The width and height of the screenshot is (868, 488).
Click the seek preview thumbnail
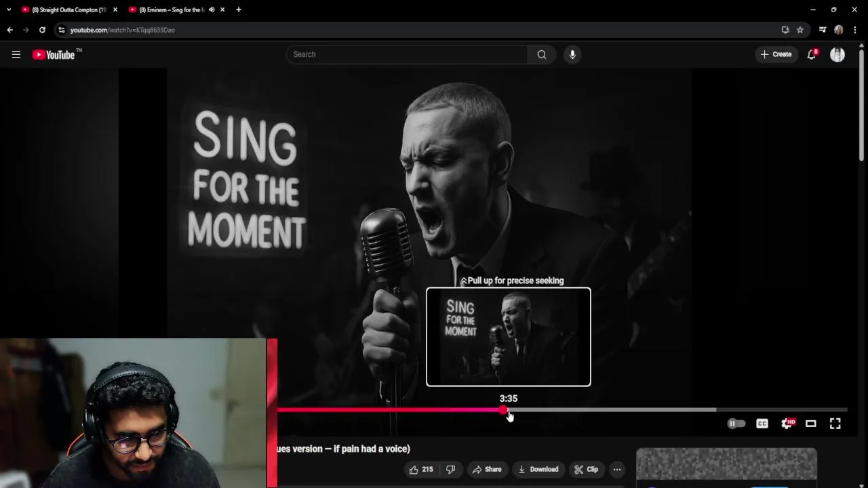point(509,337)
